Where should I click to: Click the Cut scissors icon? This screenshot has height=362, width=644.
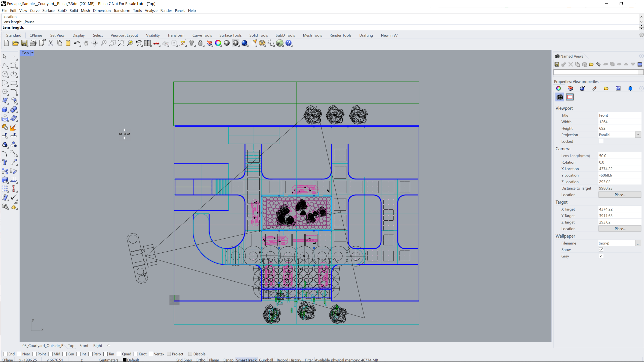(51, 43)
